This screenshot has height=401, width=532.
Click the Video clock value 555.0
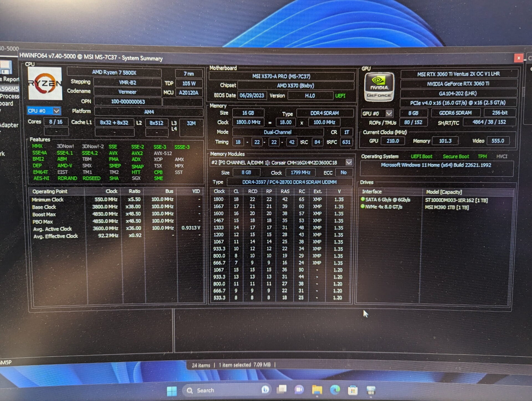(498, 141)
